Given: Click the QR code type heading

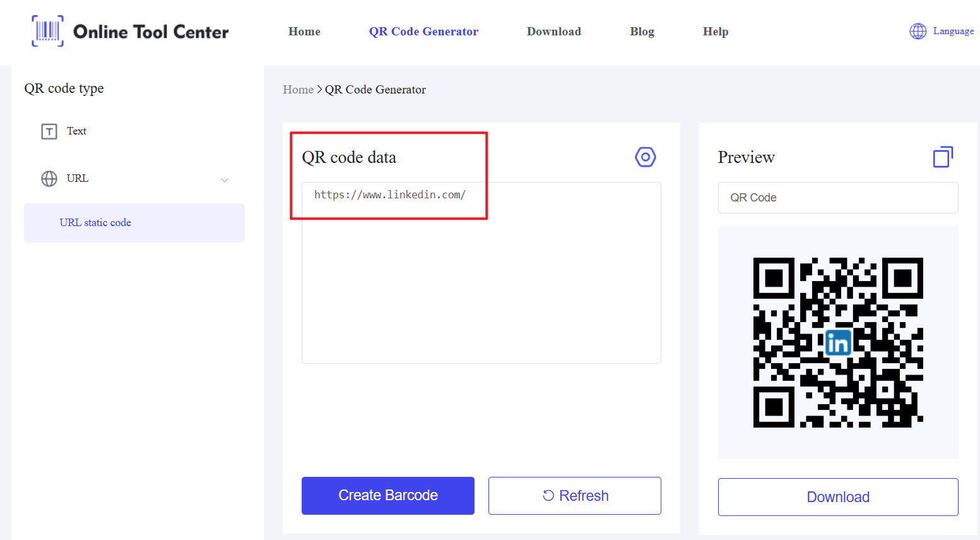Looking at the screenshot, I should click(x=64, y=88).
